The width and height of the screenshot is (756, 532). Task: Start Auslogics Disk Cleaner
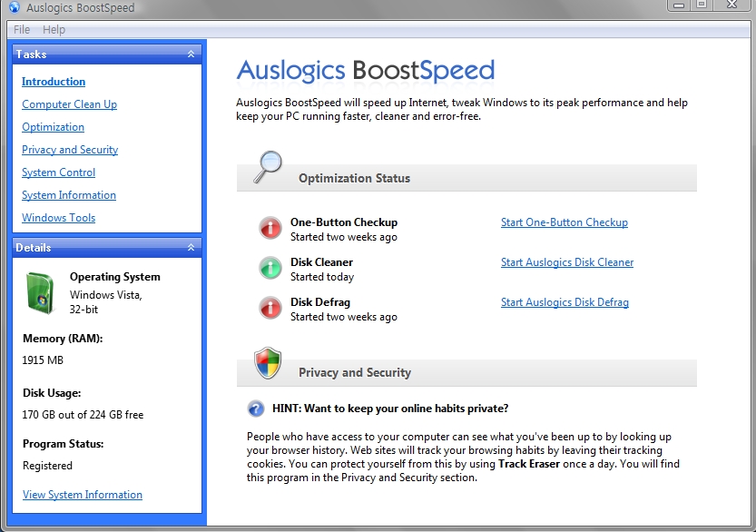(567, 262)
